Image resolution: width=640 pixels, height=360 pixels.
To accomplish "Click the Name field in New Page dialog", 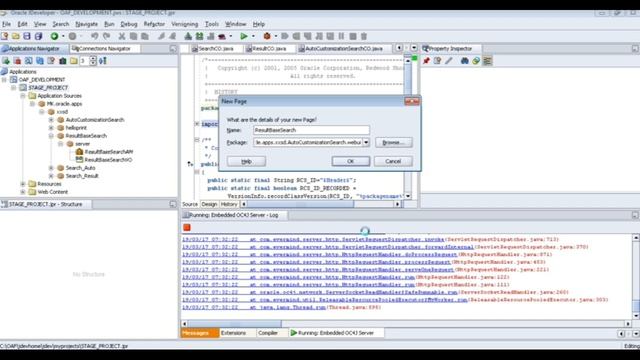I will 311,130.
